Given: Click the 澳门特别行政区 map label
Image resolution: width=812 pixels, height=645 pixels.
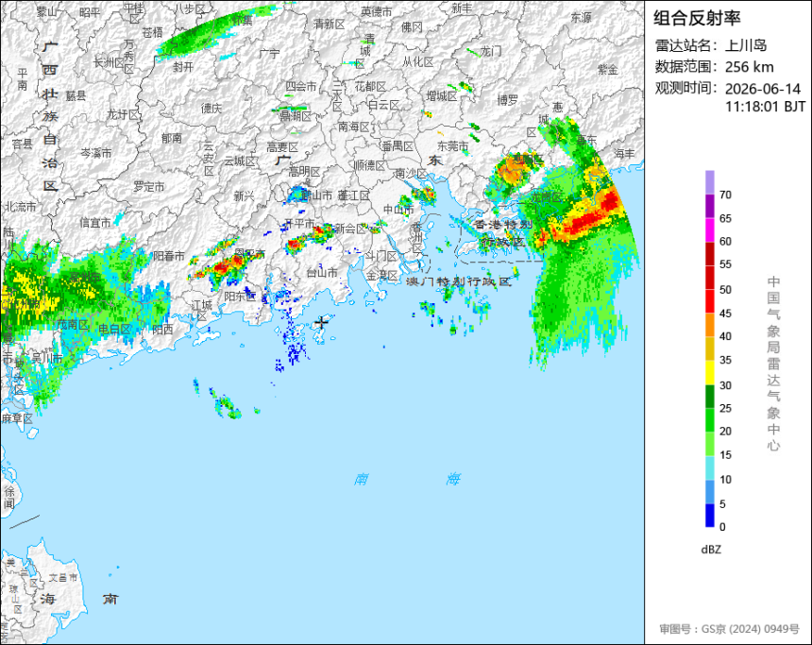Looking at the screenshot, I should tap(459, 281).
